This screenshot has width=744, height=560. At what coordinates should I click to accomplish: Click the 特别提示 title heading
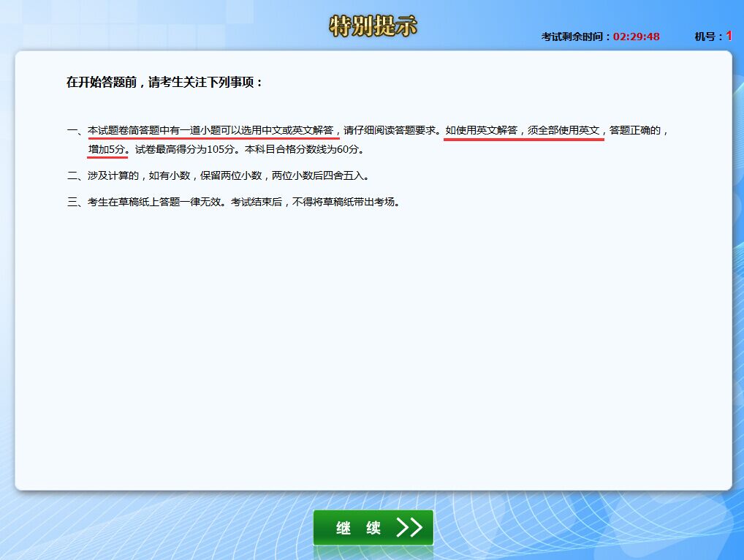(373, 26)
